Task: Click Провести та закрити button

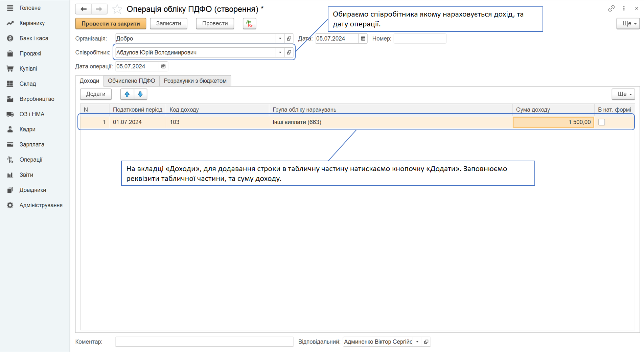Action: point(111,23)
